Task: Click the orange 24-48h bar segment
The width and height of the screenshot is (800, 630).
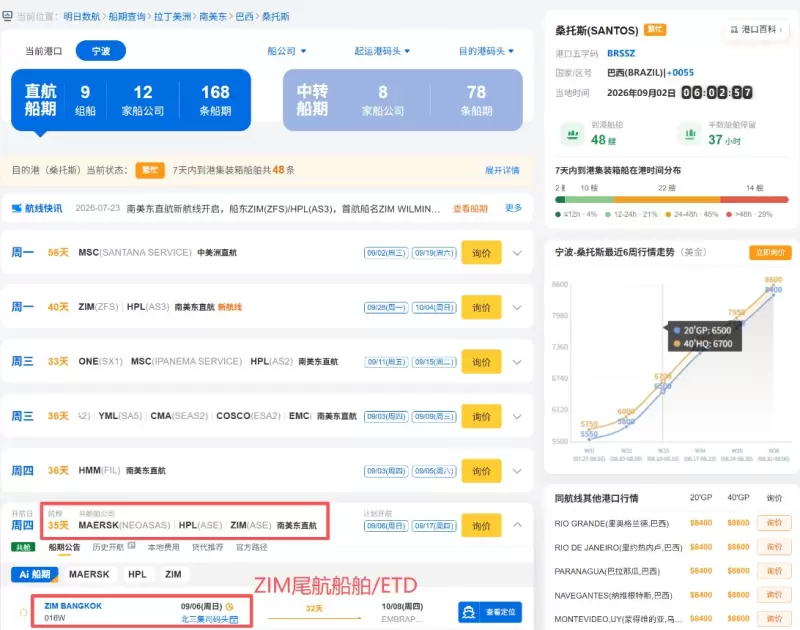Action: [666, 200]
